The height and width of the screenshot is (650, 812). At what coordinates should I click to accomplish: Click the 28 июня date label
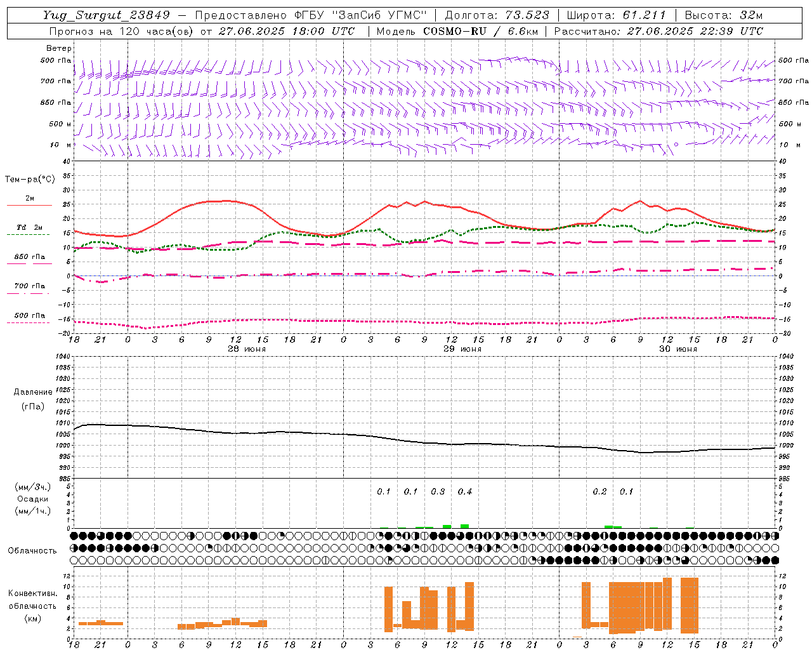click(x=247, y=349)
